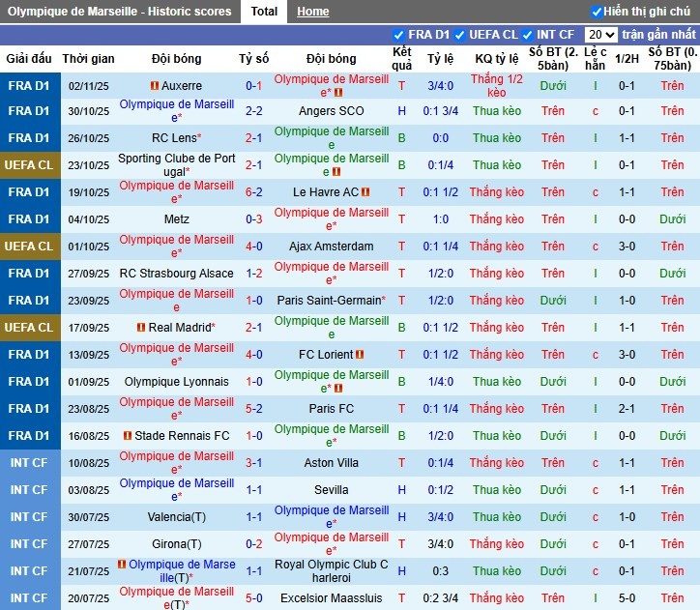Open the Paris Saint-Germain team link
700x610 pixels.
(x=329, y=301)
